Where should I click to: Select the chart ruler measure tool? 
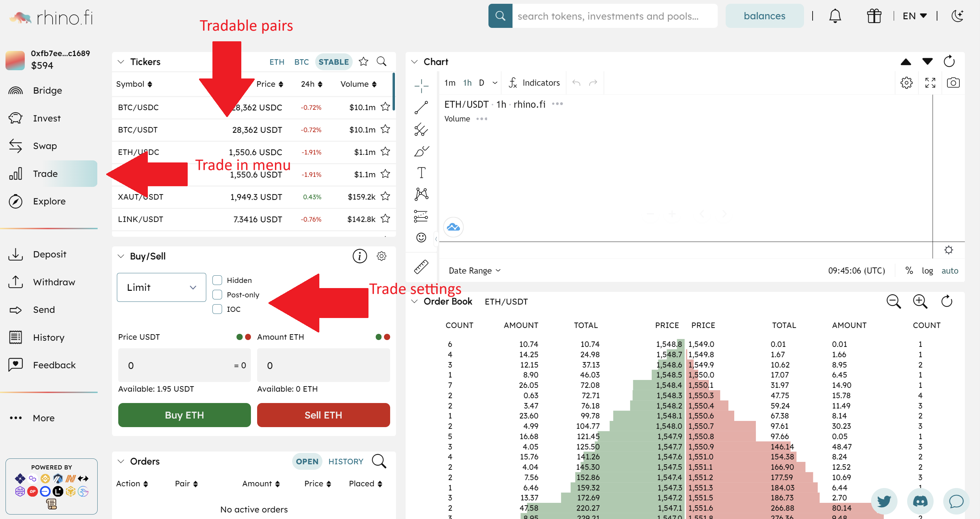coord(421,267)
